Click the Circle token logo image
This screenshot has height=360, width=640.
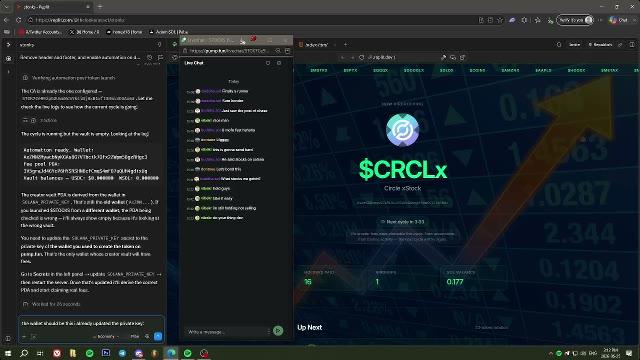pyautogui.click(x=402, y=130)
